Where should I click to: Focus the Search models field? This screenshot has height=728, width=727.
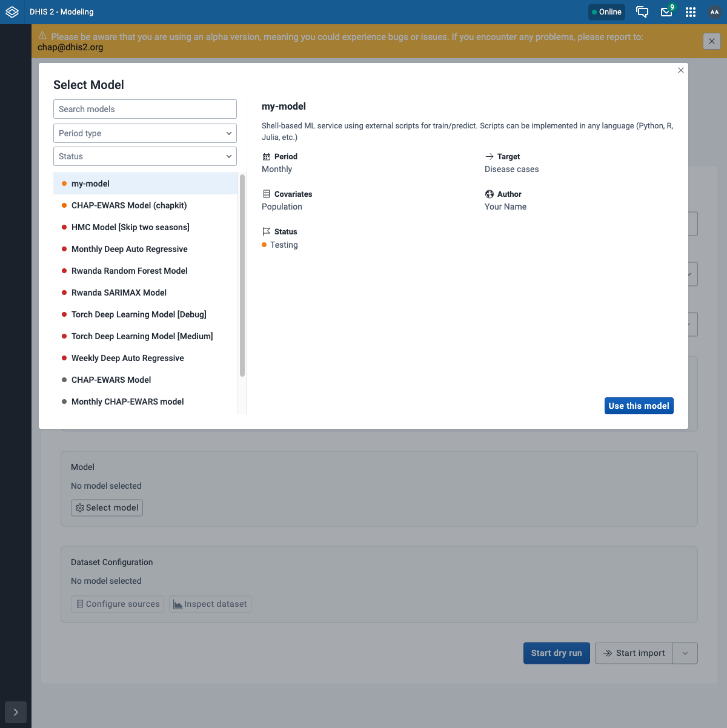tap(145, 109)
